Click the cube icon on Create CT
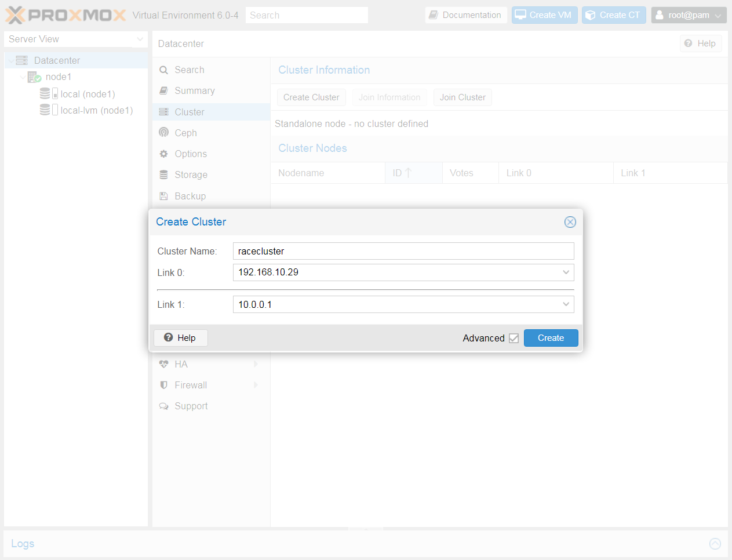Viewport: 732px width, 560px height. pyautogui.click(x=591, y=15)
